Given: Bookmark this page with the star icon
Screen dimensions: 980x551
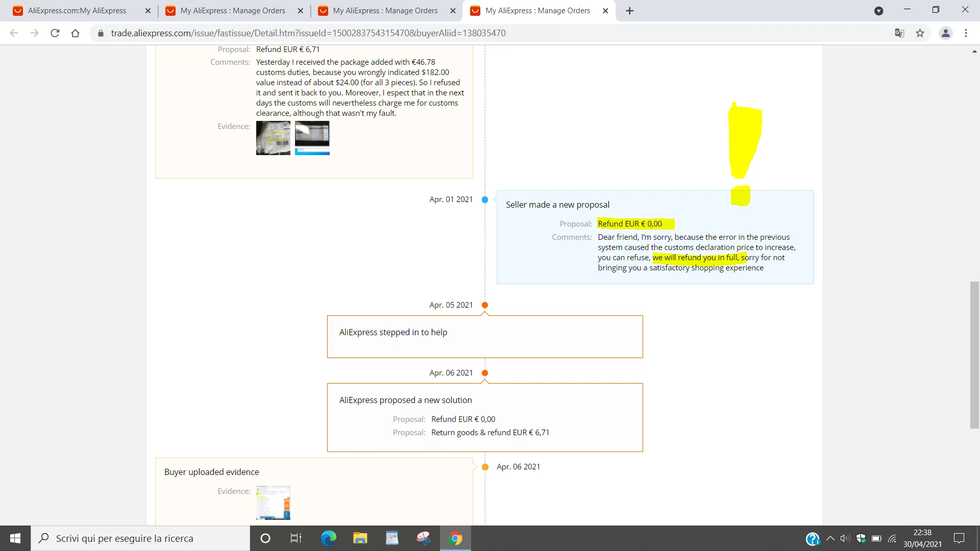Looking at the screenshot, I should (920, 33).
